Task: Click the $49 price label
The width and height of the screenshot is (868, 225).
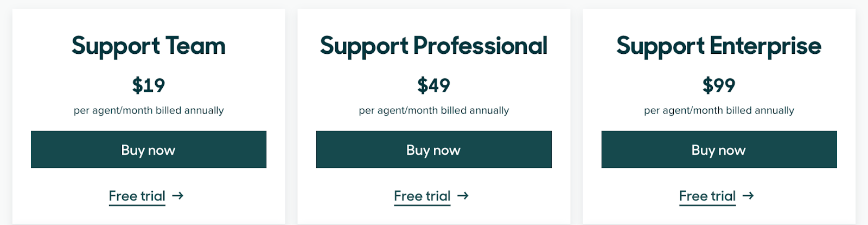Action: (x=433, y=85)
